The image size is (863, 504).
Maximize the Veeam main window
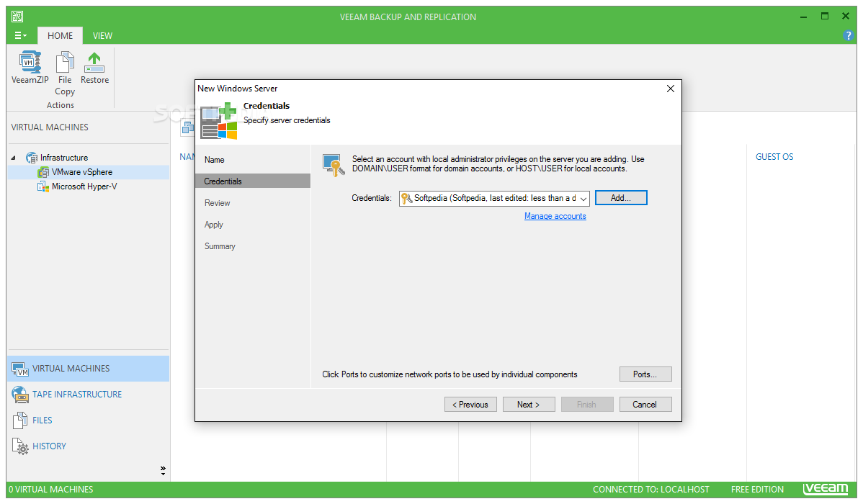point(825,17)
